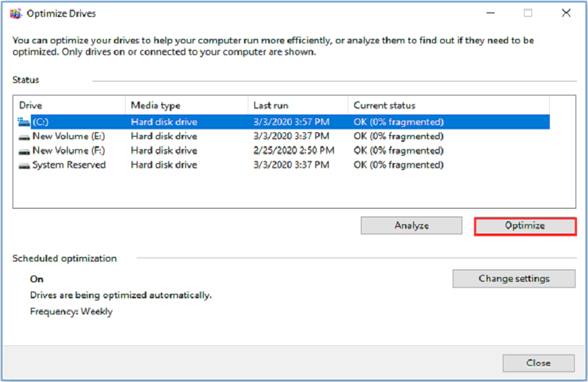The width and height of the screenshot is (588, 382).
Task: Click System Reserved row's fragmentation status
Action: pyautogui.click(x=398, y=165)
